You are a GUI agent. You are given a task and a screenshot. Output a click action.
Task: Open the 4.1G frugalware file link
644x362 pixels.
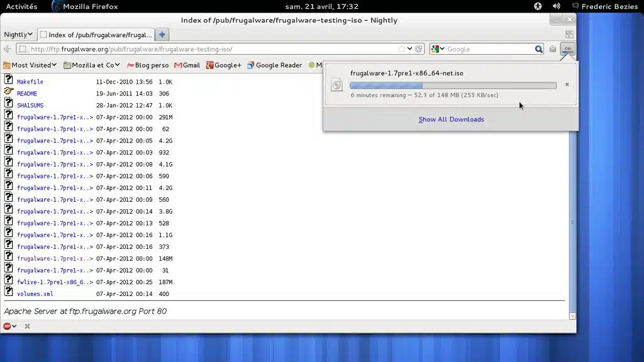55,165
